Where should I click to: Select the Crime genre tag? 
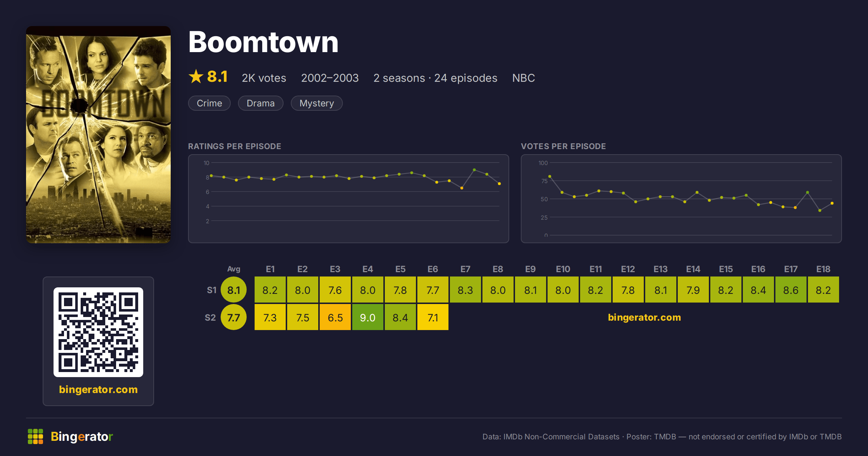click(209, 103)
